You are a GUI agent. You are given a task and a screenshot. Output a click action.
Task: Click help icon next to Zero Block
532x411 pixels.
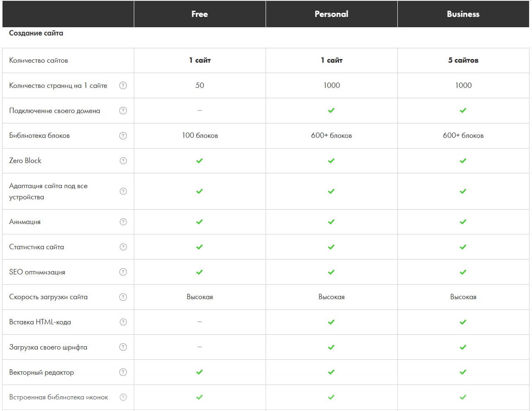click(123, 161)
